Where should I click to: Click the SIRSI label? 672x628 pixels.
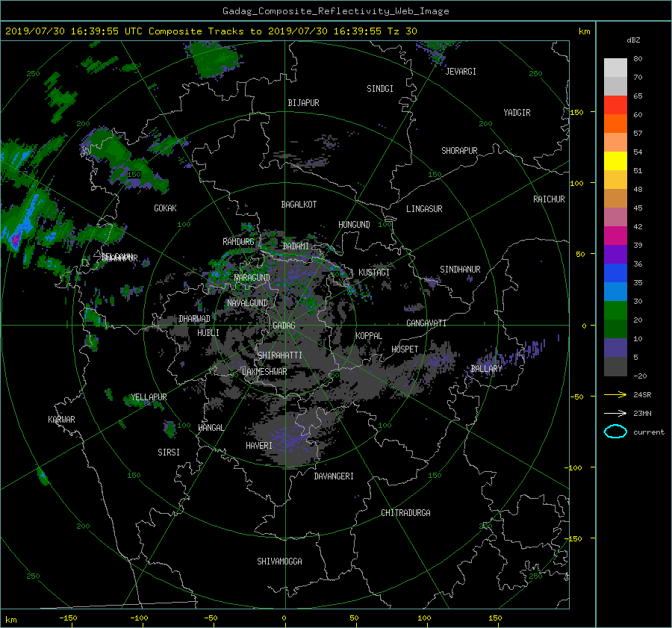169,453
